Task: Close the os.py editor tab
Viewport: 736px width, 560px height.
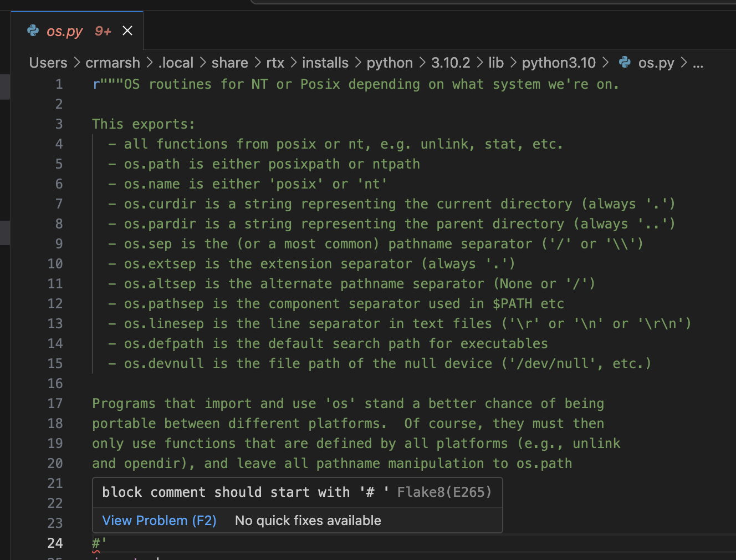Action: coord(127,30)
